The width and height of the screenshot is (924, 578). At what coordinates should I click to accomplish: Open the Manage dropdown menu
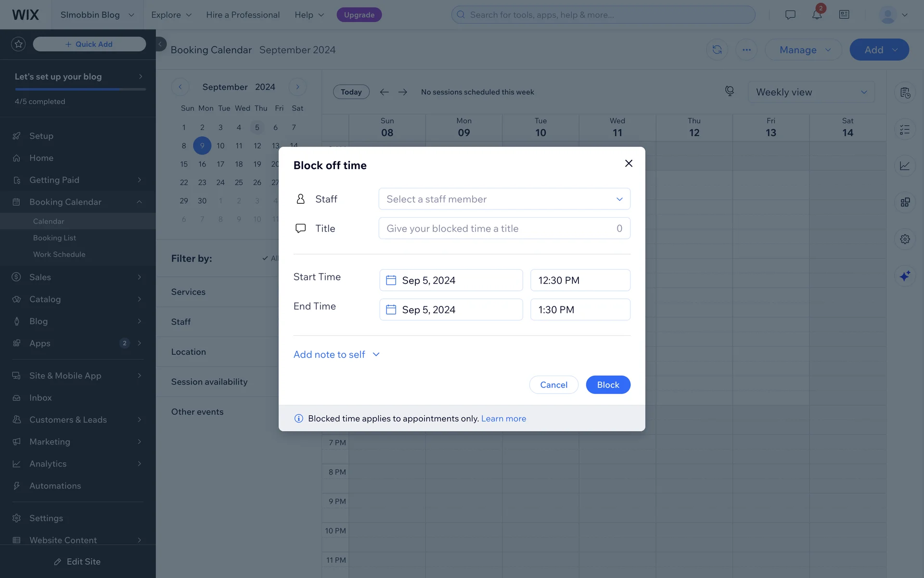coord(803,50)
